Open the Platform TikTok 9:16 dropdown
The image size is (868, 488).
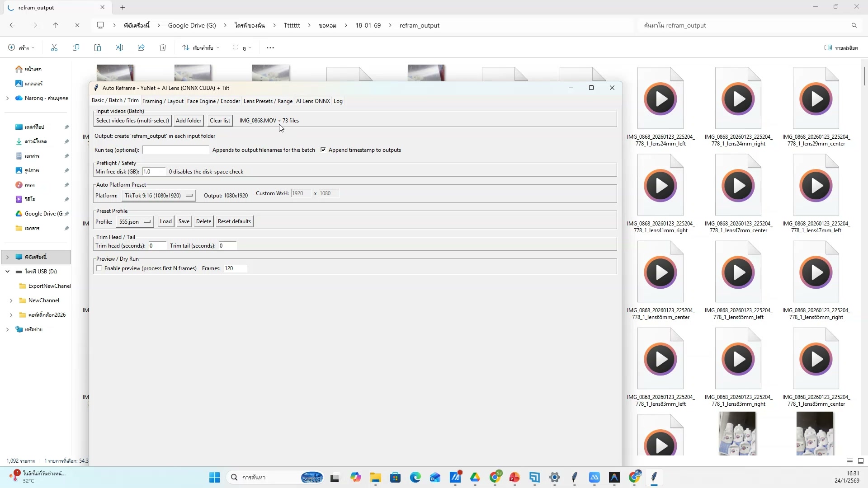click(x=158, y=196)
